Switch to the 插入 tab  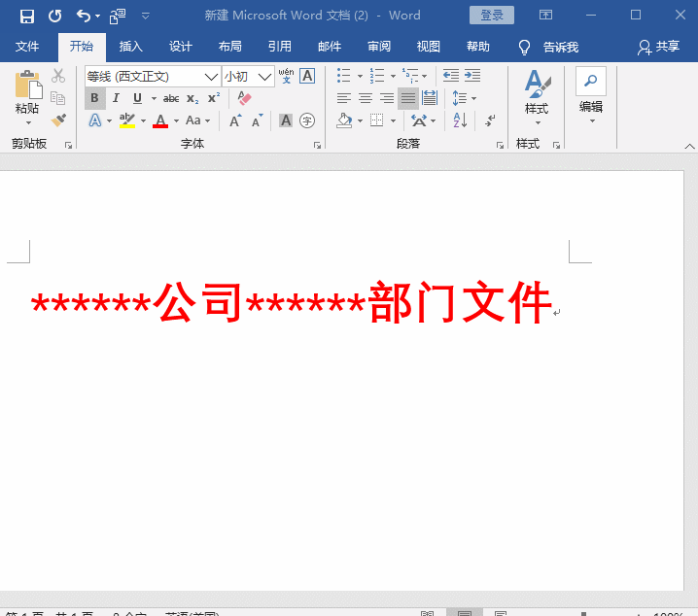[131, 47]
